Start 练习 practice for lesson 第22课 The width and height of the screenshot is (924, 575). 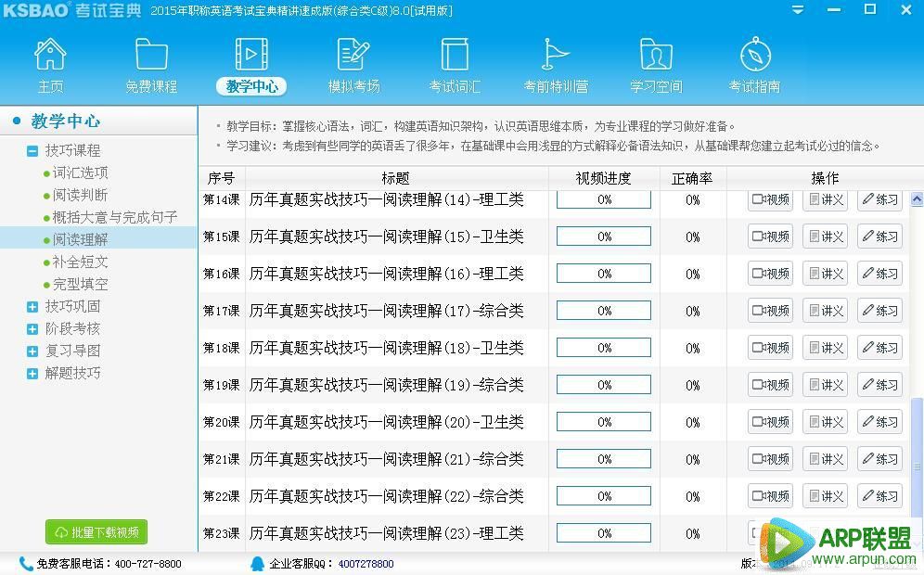tap(879, 496)
